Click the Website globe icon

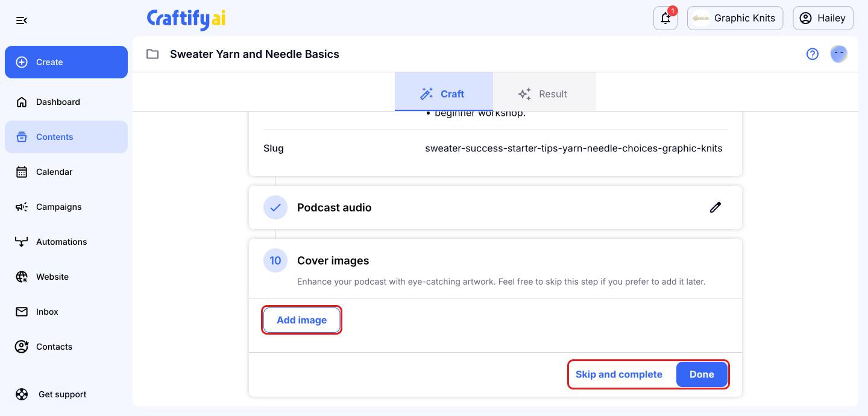click(22, 277)
